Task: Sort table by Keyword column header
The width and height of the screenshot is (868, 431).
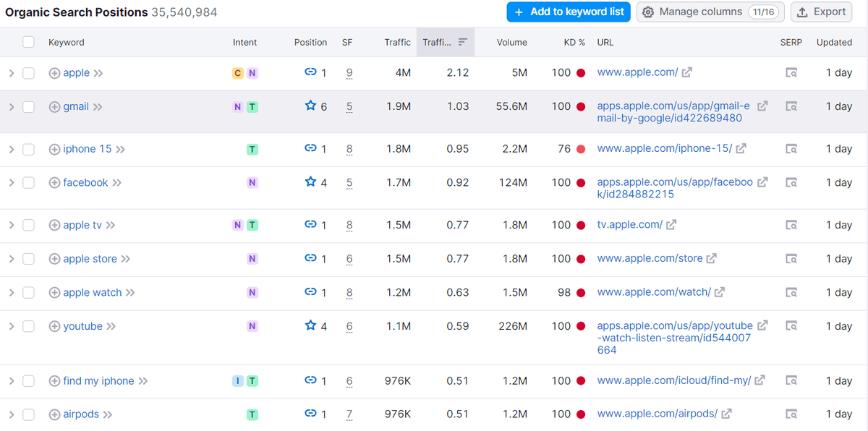Action: (67, 42)
